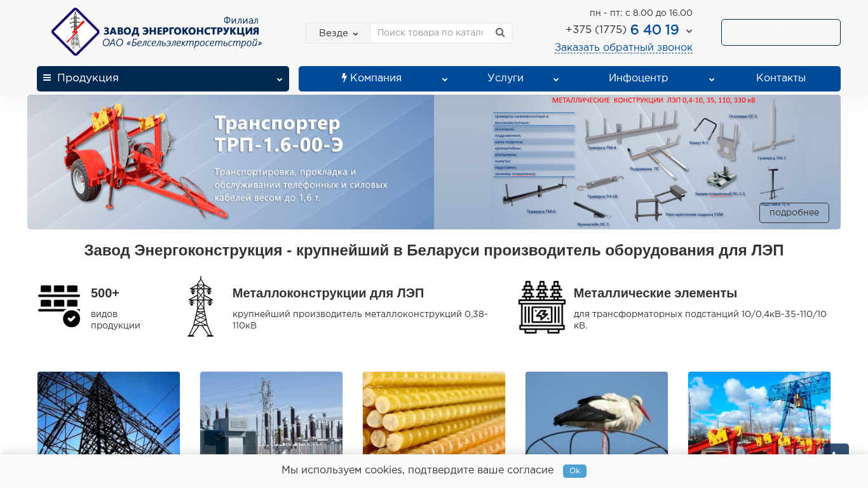This screenshot has width=868, height=488.
Task: Click the power line tower icon
Action: tap(200, 306)
